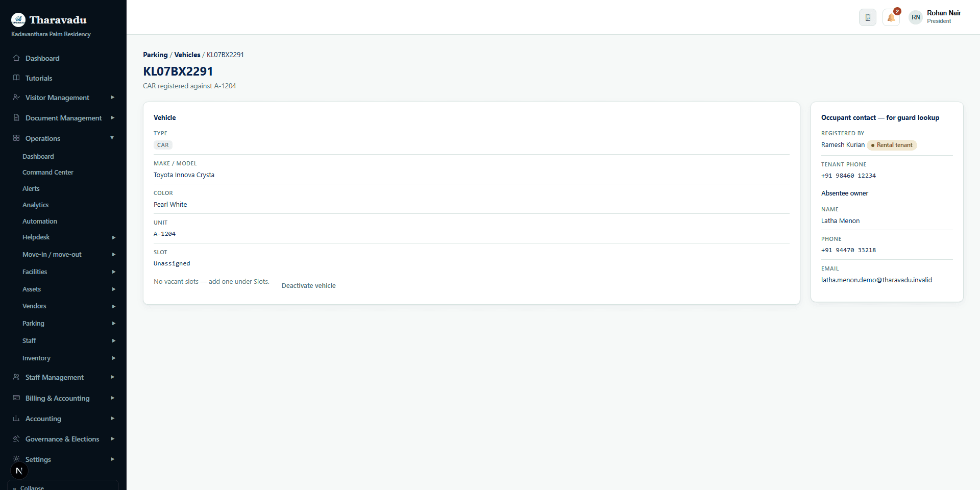The image size is (980, 490).
Task: Go to Vehicles breadcrumb link
Action: pos(187,55)
